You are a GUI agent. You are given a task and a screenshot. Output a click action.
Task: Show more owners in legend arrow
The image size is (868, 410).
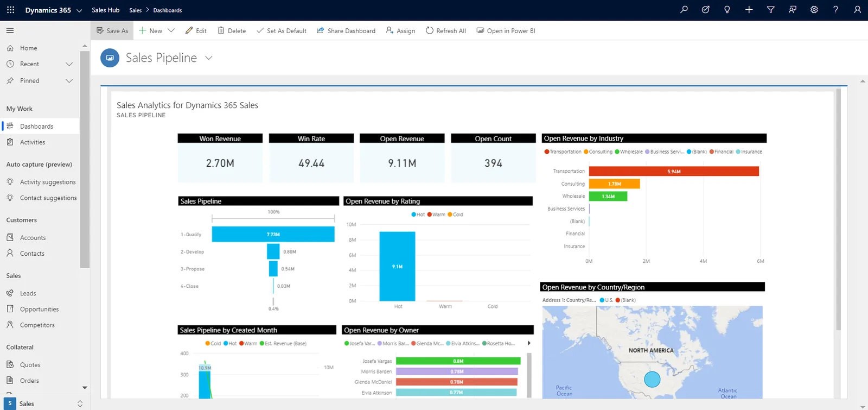click(x=529, y=343)
